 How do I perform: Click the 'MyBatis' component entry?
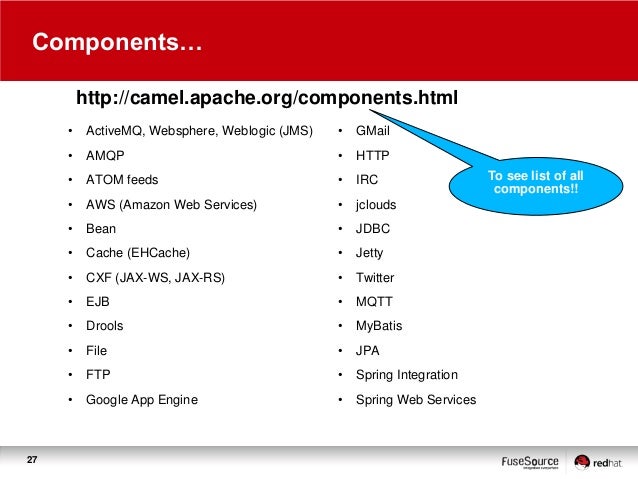379,326
